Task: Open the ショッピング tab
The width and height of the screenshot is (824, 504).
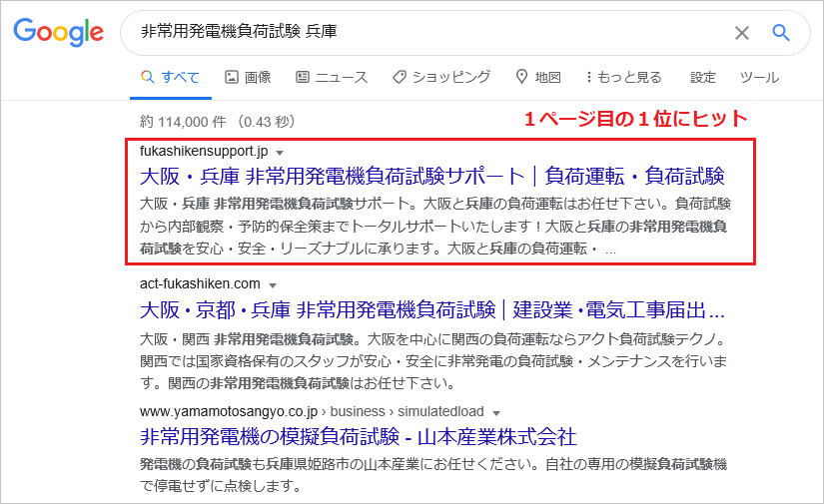Action: click(x=441, y=77)
